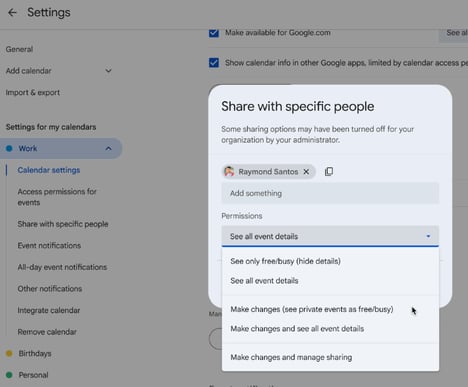Go back using the Settings arrow

pos(12,13)
